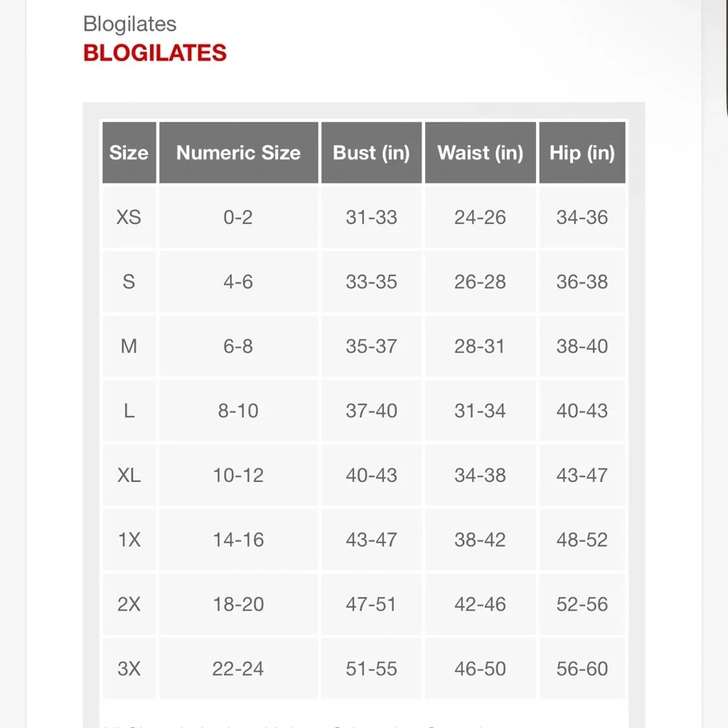728x728 pixels.
Task: Select the L size row label
Action: 129,411
